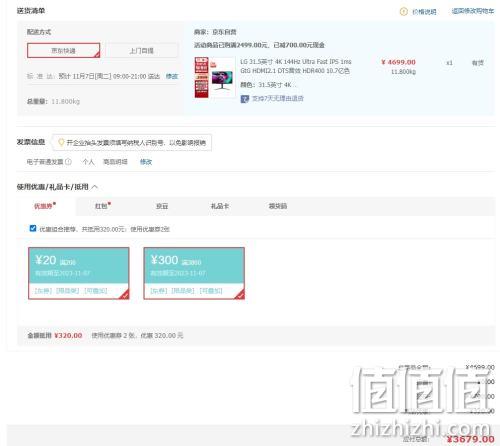Click the 7天无理由退货 shield icon
The height and width of the screenshot is (446, 500).
coord(245,99)
